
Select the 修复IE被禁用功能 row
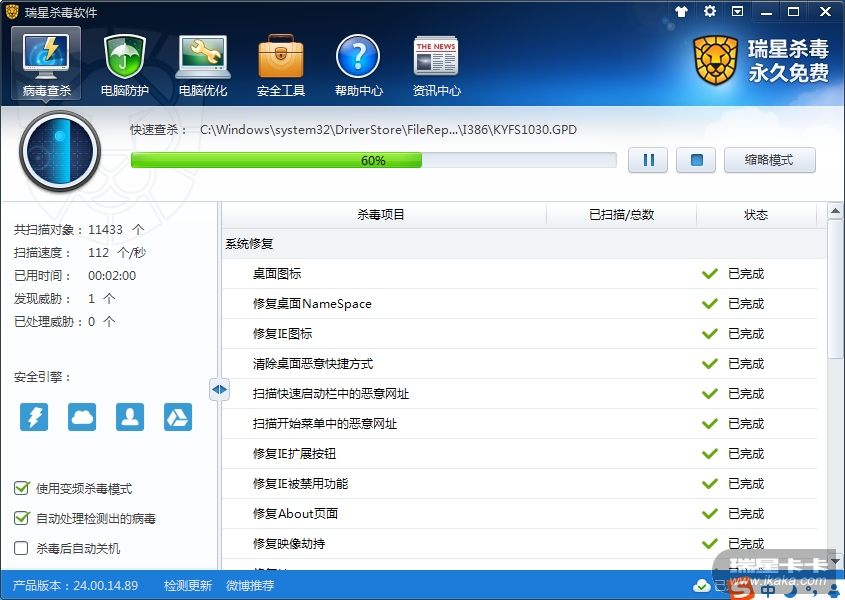pyautogui.click(x=520, y=484)
